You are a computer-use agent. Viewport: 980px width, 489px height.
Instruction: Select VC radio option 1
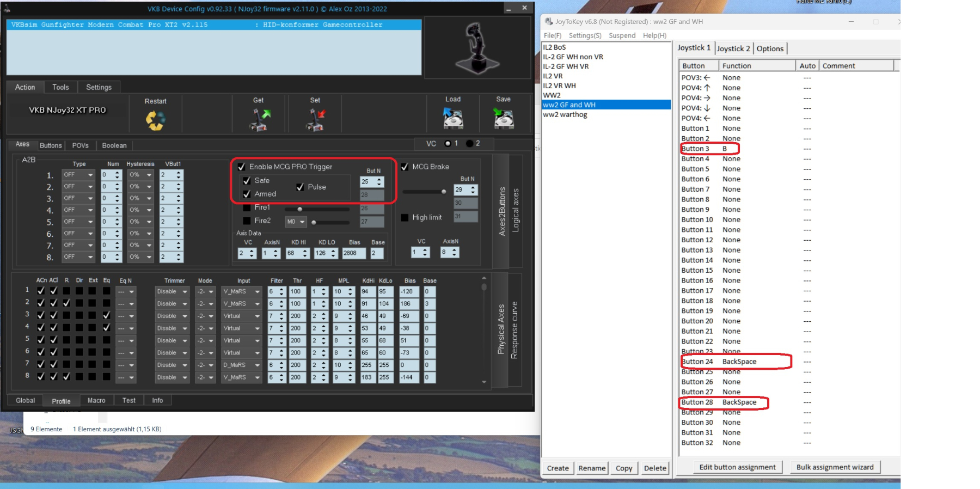[x=448, y=143]
